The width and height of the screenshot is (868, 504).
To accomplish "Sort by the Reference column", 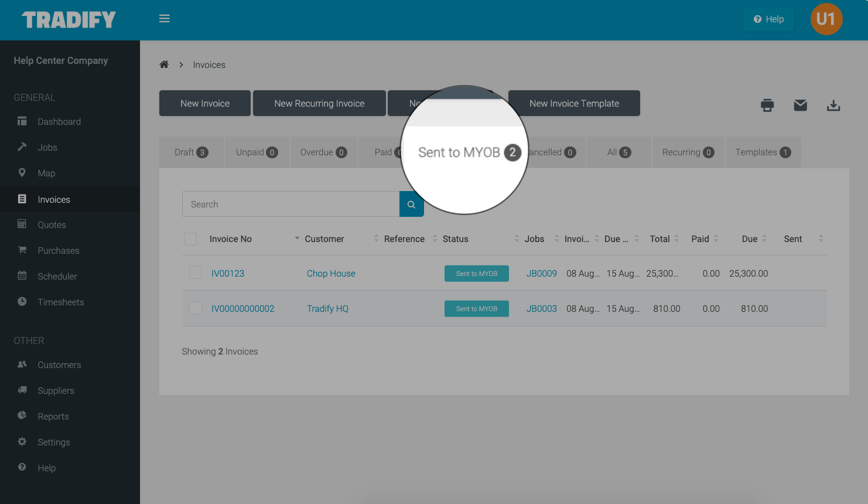I will tap(404, 239).
